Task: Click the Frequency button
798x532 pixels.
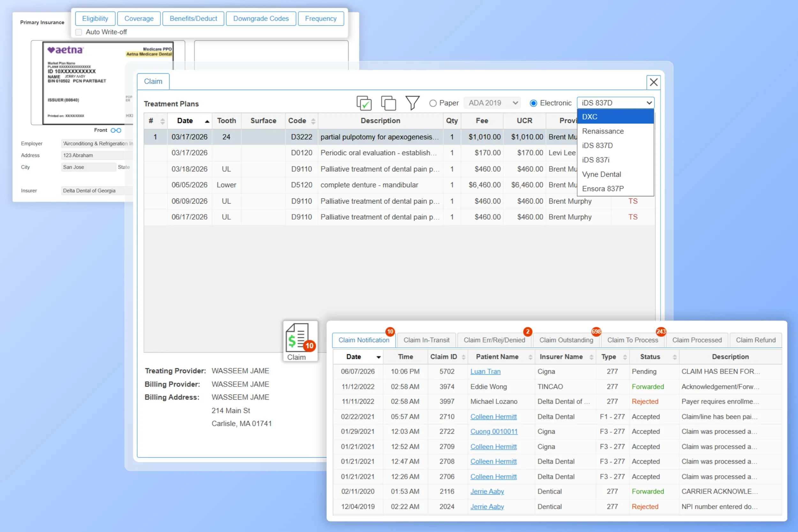Action: point(320,19)
